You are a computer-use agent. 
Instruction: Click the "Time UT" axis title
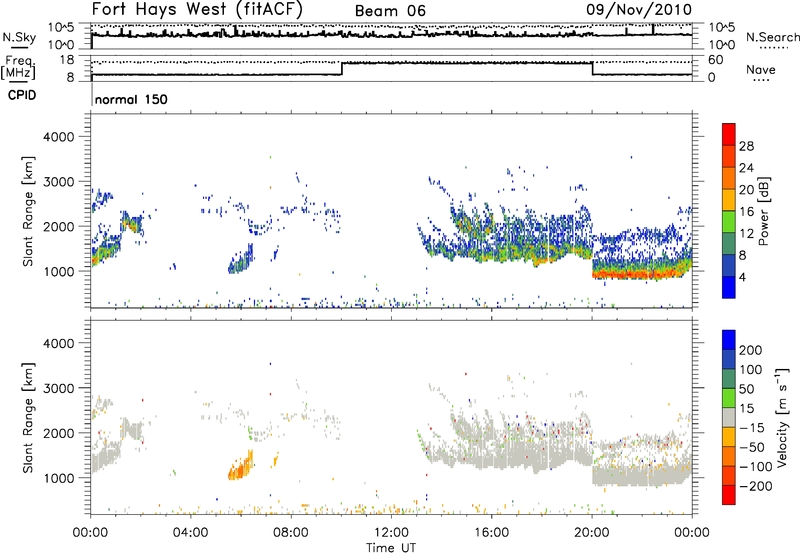coord(391,548)
